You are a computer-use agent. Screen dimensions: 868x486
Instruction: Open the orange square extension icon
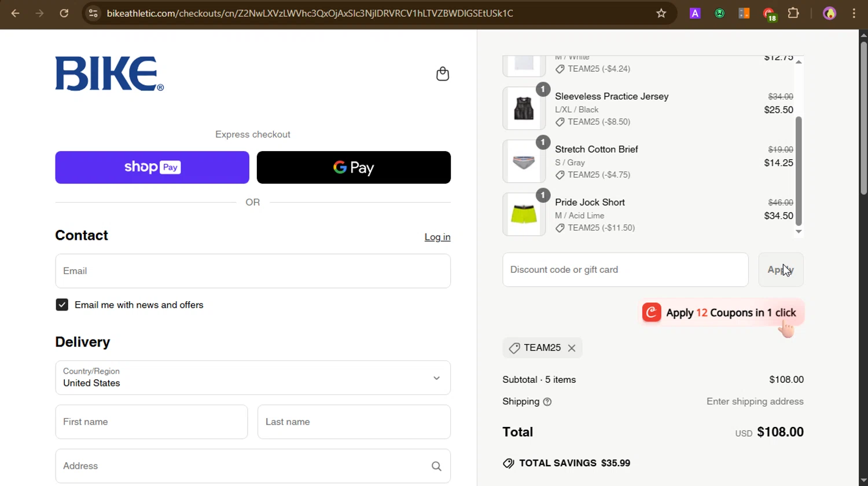(x=744, y=13)
